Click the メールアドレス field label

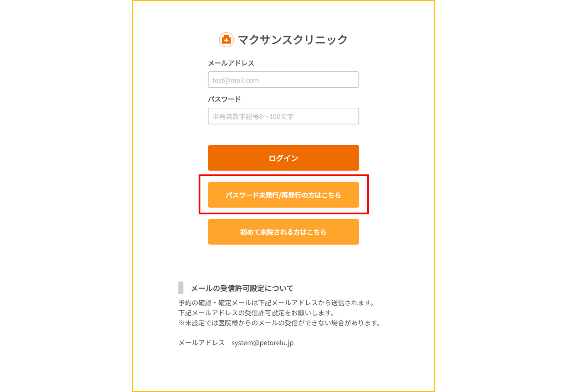[x=231, y=63]
